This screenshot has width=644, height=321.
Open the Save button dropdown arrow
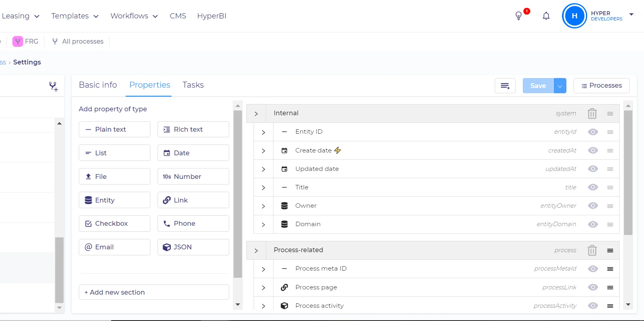560,86
